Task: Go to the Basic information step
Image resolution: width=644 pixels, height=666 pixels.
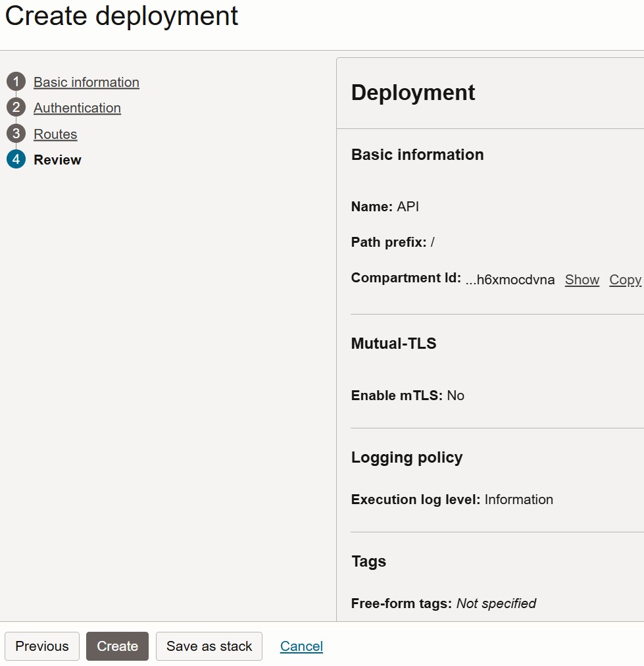Action: click(86, 82)
